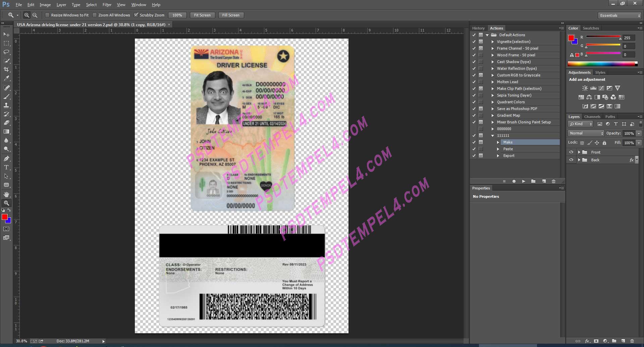Click the Fill Screen button
The width and height of the screenshot is (644, 347).
(231, 15)
